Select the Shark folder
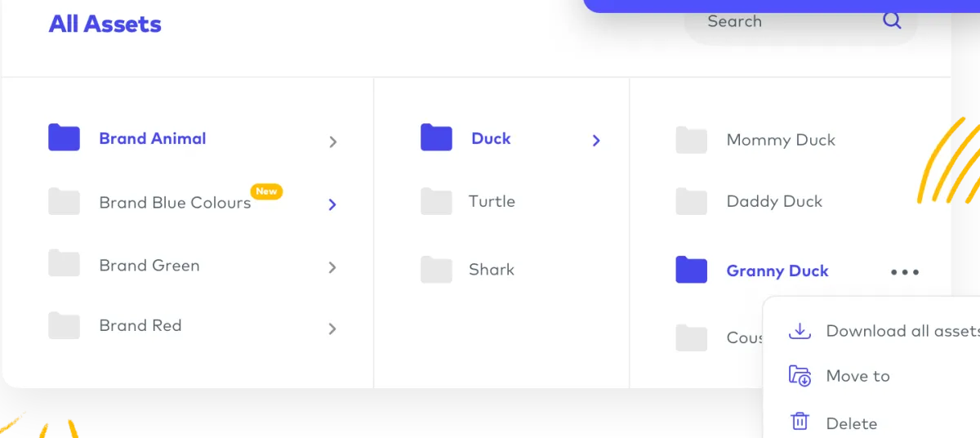Image resolution: width=980 pixels, height=438 pixels. (x=491, y=270)
